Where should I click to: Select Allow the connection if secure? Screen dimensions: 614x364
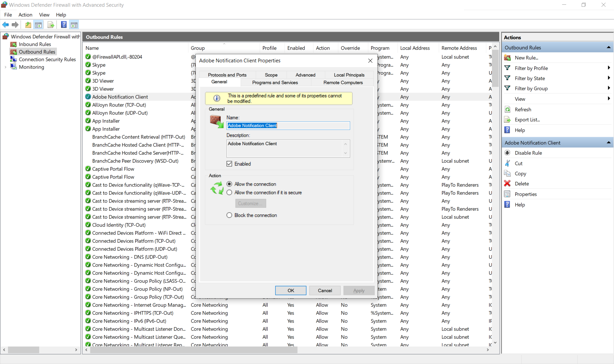tap(229, 192)
